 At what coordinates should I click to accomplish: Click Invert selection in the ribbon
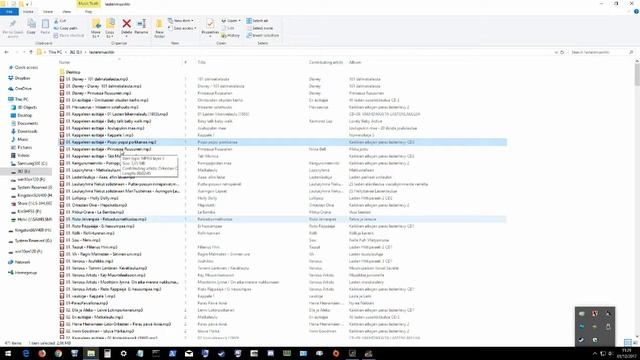pyautogui.click(x=262, y=36)
